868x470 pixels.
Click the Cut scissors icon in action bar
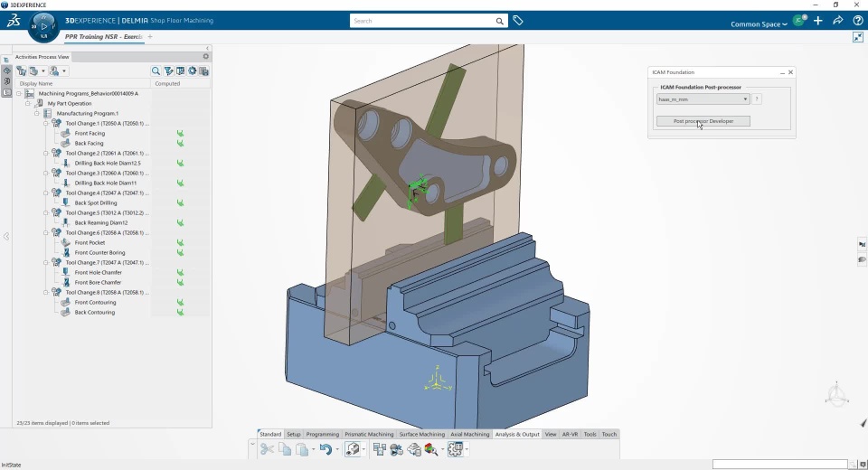click(x=267, y=449)
